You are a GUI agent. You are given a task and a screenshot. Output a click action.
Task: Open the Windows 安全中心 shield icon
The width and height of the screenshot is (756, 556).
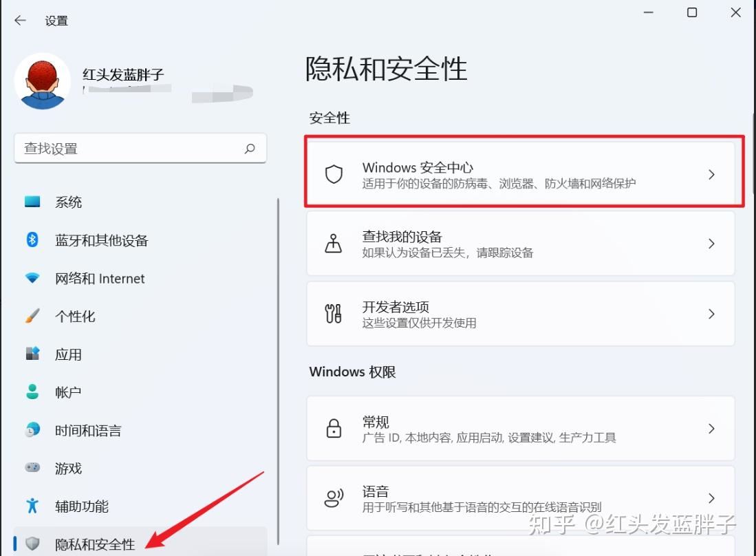334,175
